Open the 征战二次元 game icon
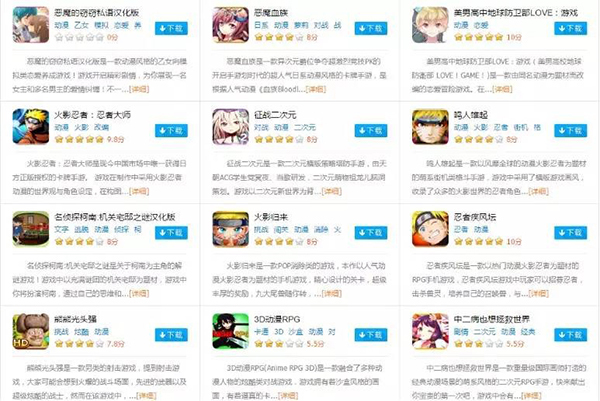Viewport: 600px width, 401px height. (x=230, y=127)
